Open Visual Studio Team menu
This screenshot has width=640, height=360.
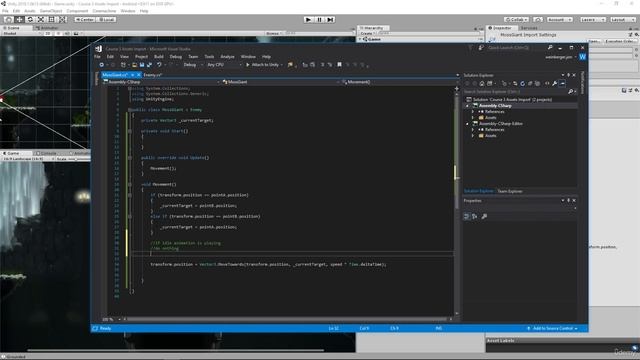coord(193,57)
